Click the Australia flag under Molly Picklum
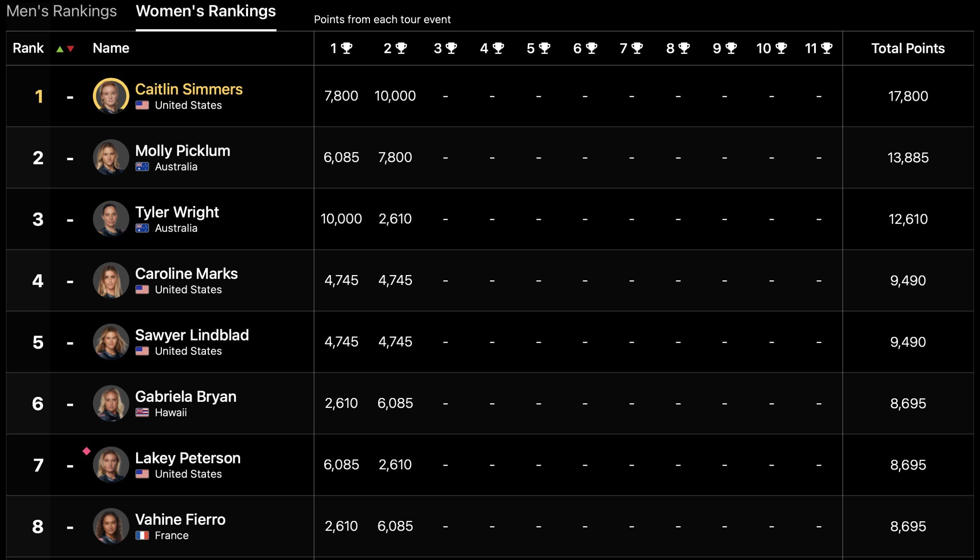Image resolution: width=980 pixels, height=560 pixels. click(x=142, y=167)
